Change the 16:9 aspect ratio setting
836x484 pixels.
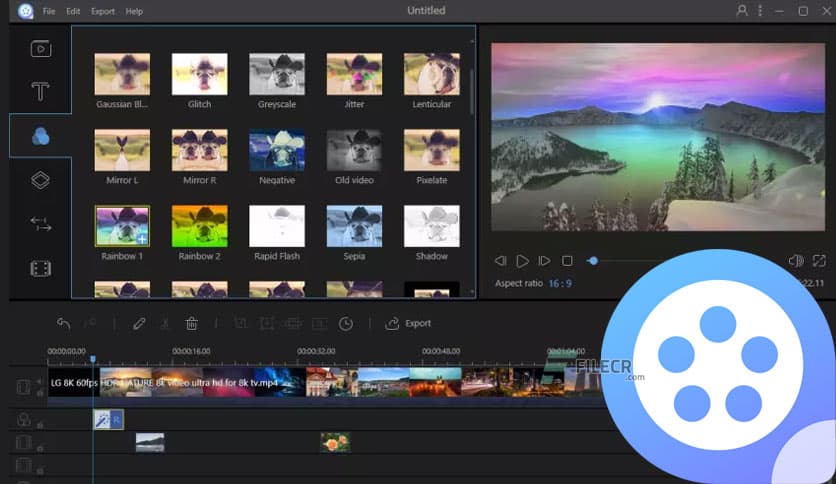tap(560, 284)
